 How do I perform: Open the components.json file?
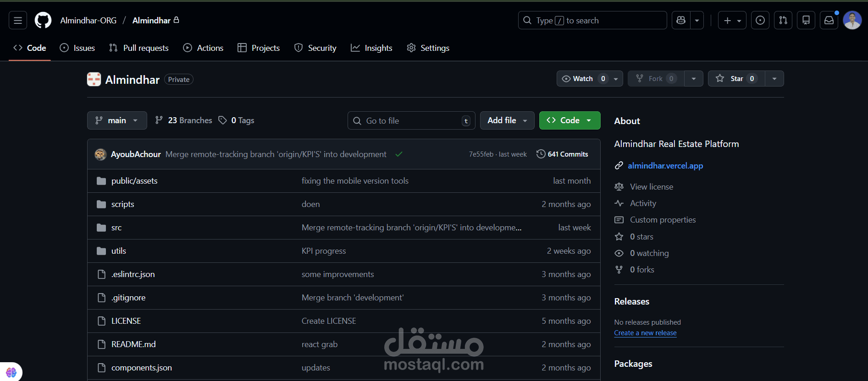point(142,368)
